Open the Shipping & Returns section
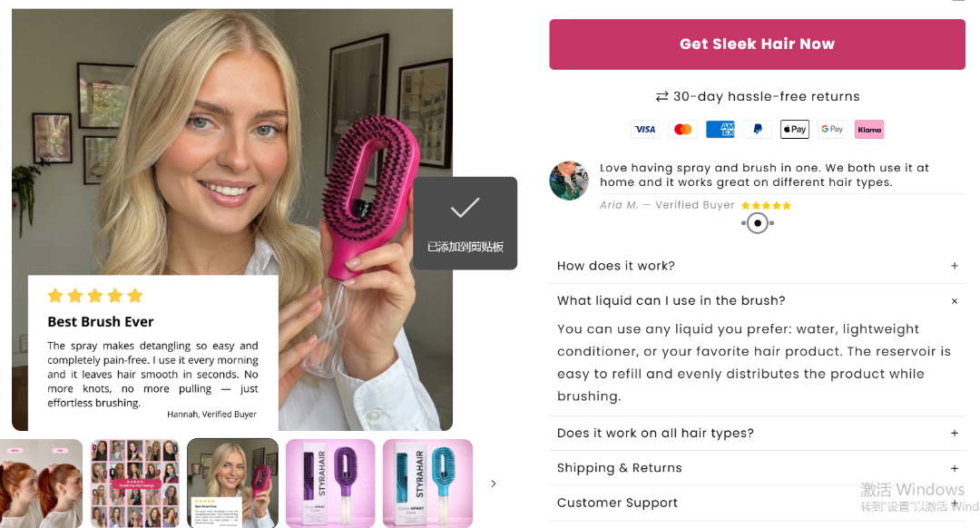The height and width of the screenshot is (528, 980). [x=757, y=468]
